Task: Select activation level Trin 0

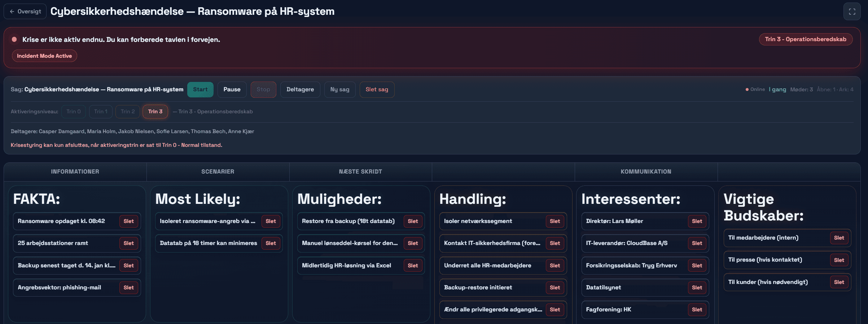Action: pyautogui.click(x=74, y=111)
